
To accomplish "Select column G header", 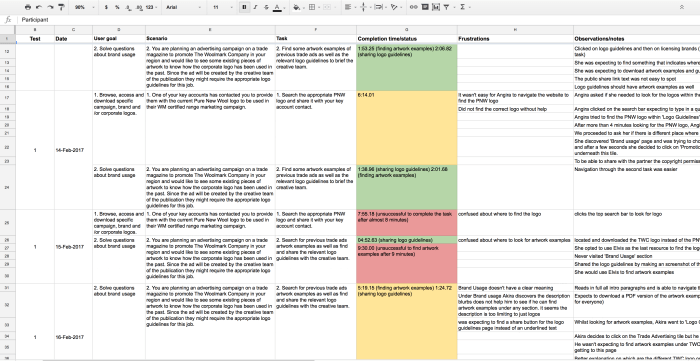I will (407, 30).
